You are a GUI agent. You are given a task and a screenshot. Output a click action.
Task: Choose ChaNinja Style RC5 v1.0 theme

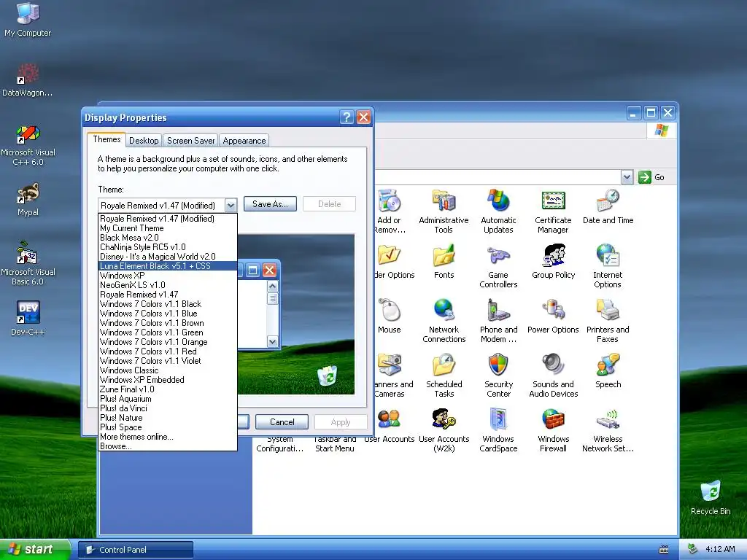pyautogui.click(x=168, y=246)
